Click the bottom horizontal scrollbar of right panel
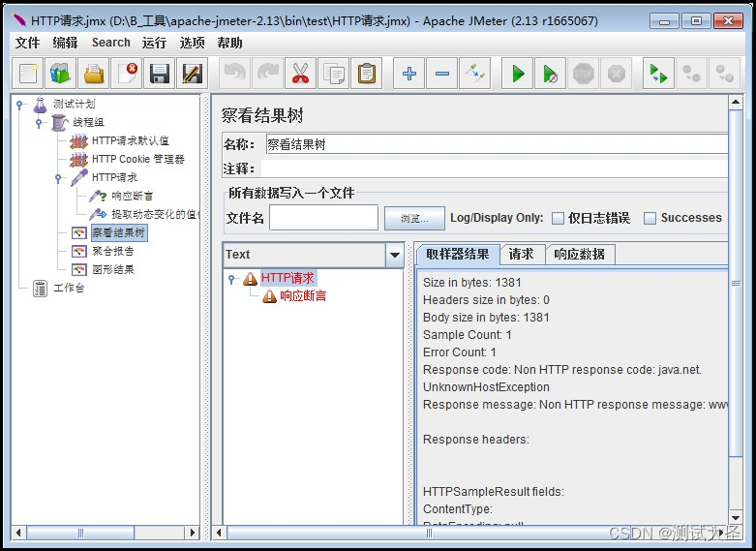The image size is (756, 551). point(429,533)
